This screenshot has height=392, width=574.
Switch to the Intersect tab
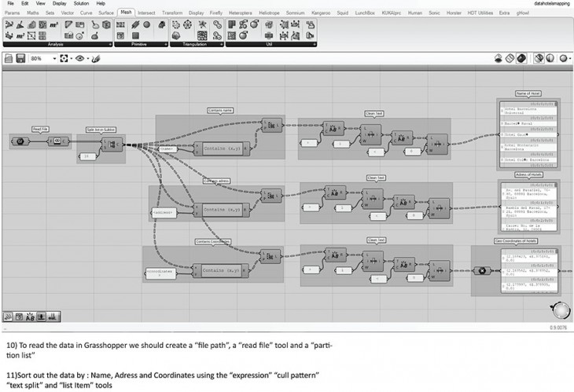click(146, 13)
